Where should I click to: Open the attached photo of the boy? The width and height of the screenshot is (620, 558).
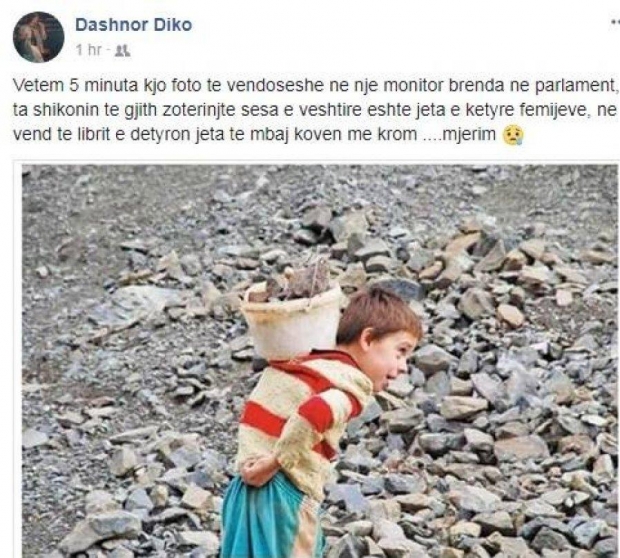(x=319, y=361)
